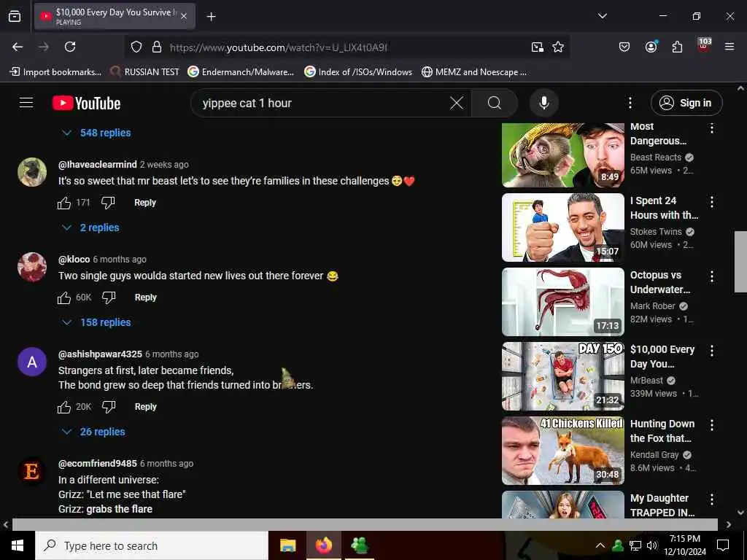Run the search with the magnifier button
The image size is (747, 560).
pos(494,103)
